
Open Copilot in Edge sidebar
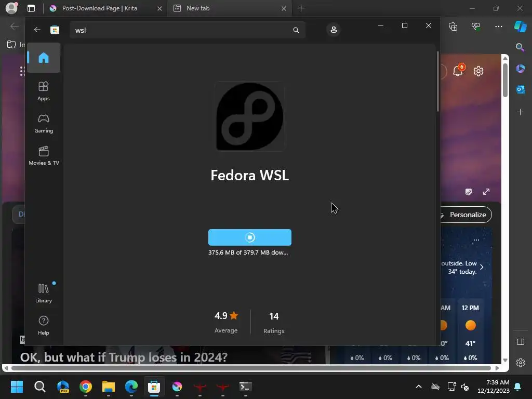[x=520, y=26]
